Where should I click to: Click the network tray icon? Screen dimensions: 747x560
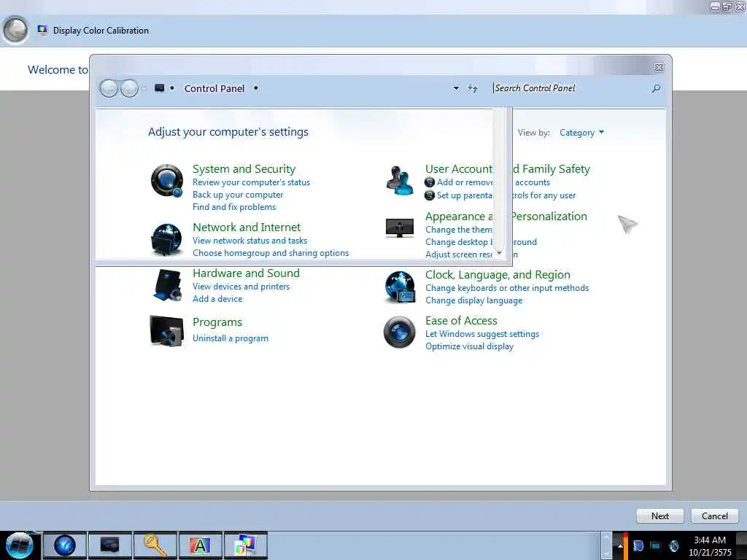[656, 545]
